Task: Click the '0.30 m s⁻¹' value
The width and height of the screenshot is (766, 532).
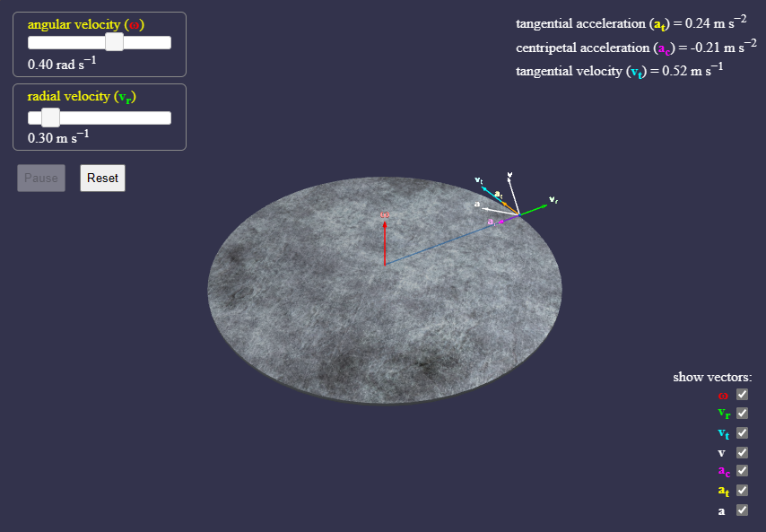Action: pos(58,137)
